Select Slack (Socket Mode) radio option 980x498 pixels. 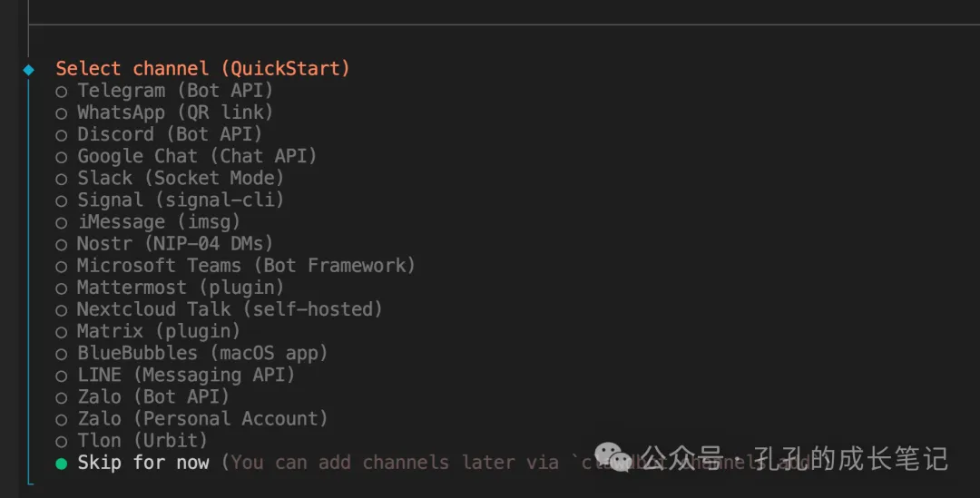tap(180, 178)
